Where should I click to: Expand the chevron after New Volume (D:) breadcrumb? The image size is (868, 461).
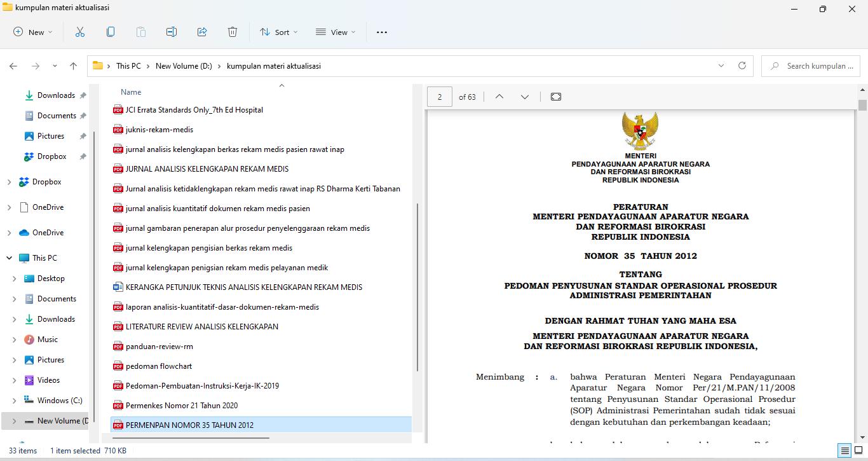pos(220,66)
